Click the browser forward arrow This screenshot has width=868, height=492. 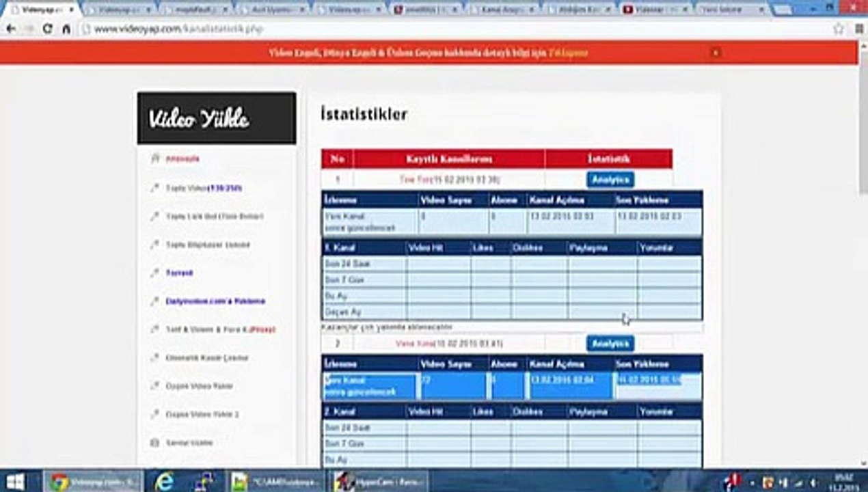pos(29,29)
